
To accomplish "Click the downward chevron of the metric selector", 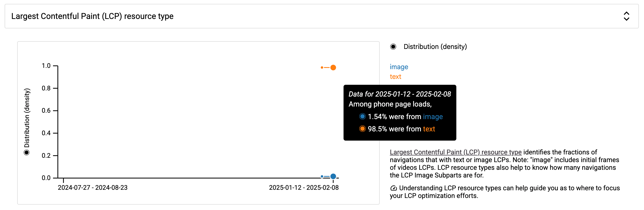I will (627, 19).
